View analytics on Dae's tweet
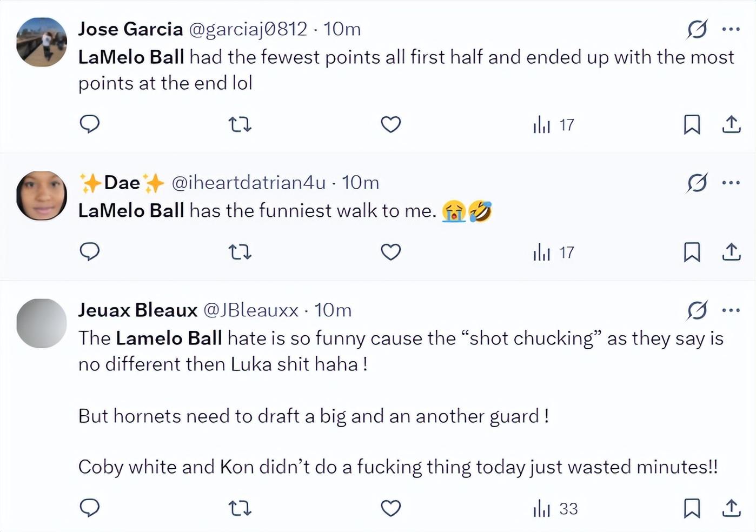 click(x=553, y=252)
